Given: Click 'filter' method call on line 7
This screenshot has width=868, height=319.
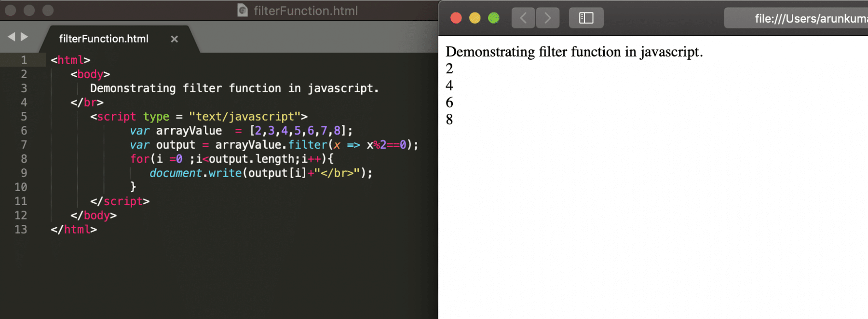Looking at the screenshot, I should (308, 145).
